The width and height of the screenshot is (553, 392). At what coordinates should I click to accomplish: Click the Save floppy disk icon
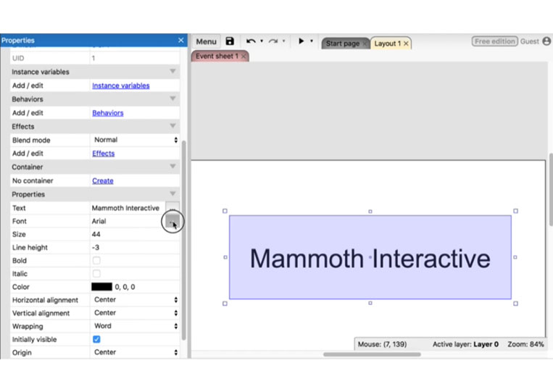[x=230, y=41]
